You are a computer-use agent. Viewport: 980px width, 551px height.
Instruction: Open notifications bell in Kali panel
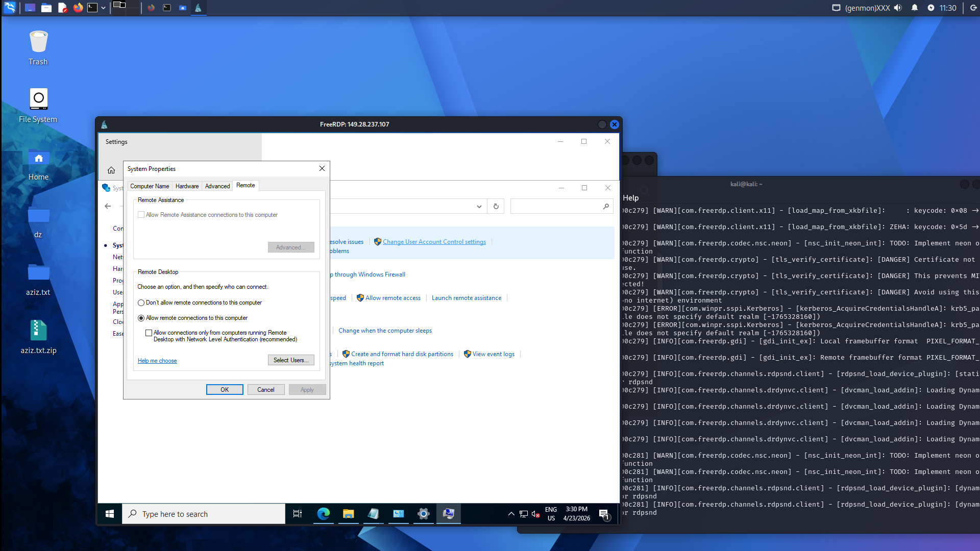pos(915,8)
